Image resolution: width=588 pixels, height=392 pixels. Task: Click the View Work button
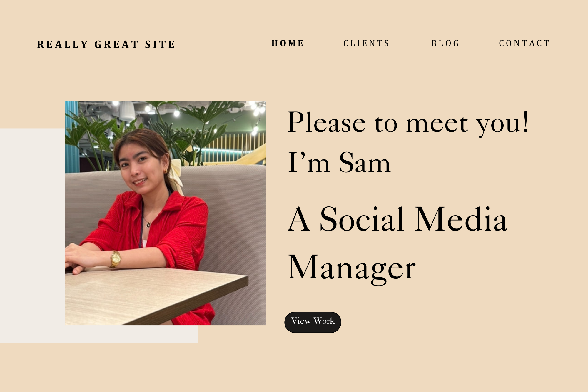tap(313, 322)
